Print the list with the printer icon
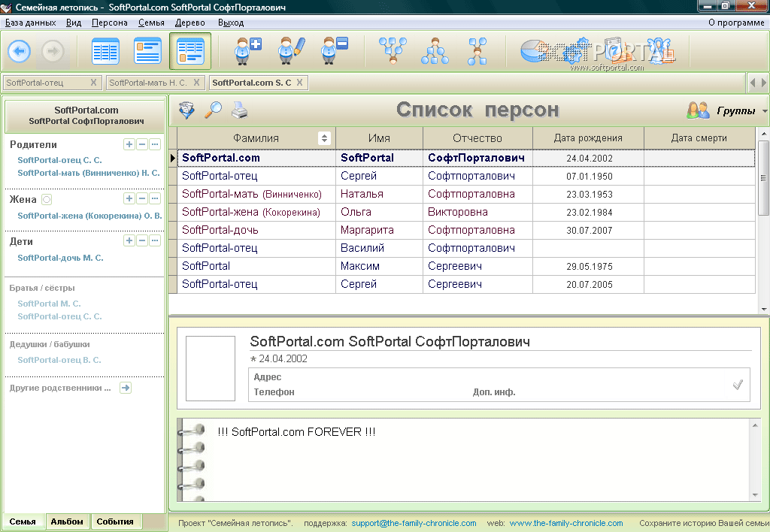The width and height of the screenshot is (770, 532). point(239,110)
